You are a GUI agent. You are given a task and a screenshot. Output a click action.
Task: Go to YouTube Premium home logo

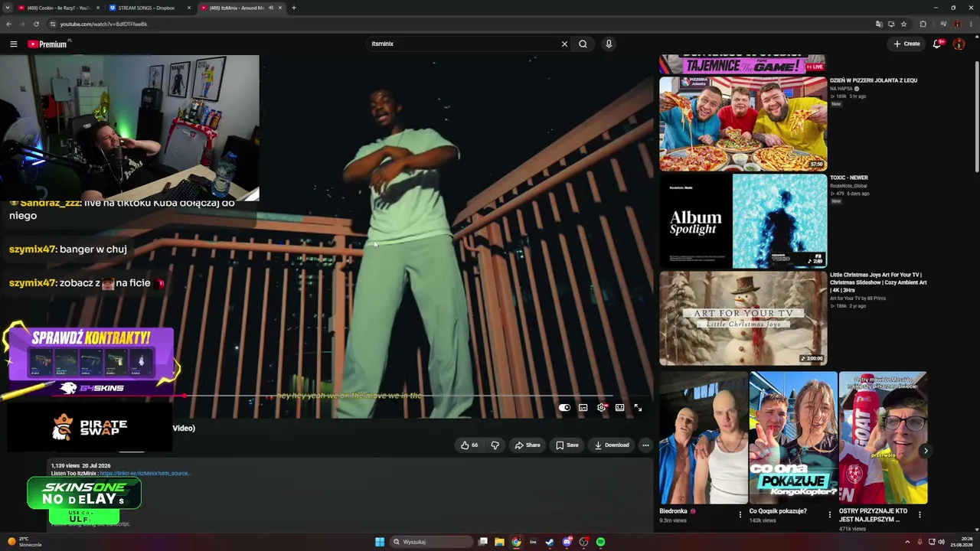pos(47,44)
